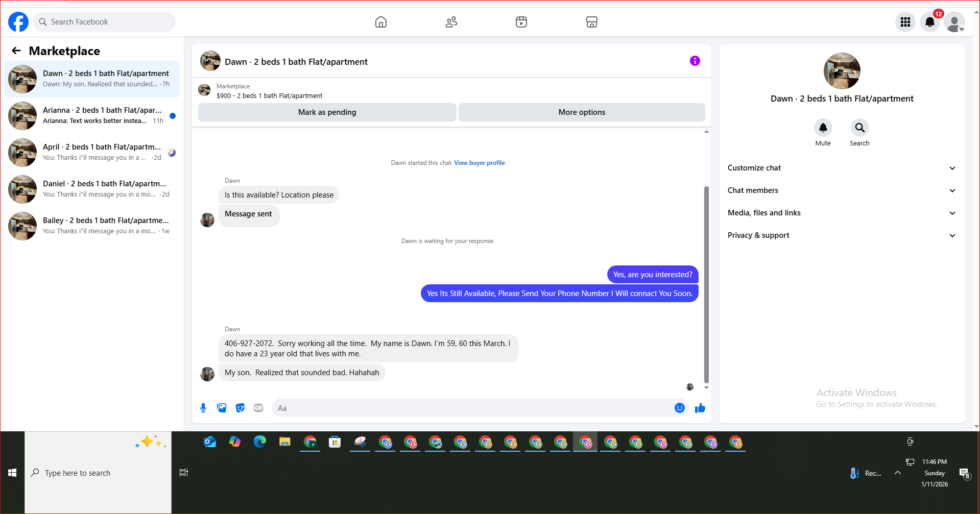Click the 'Yes Its Still Available' message
The width and height of the screenshot is (980, 514).
(560, 293)
